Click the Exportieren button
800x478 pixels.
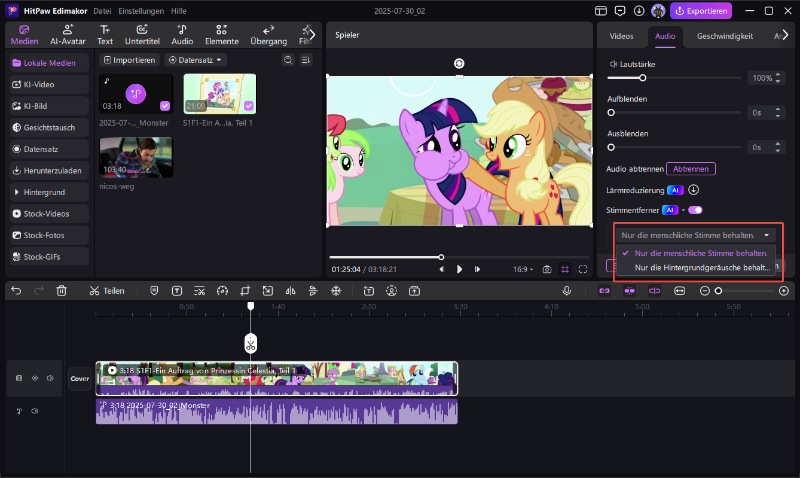[x=701, y=11]
